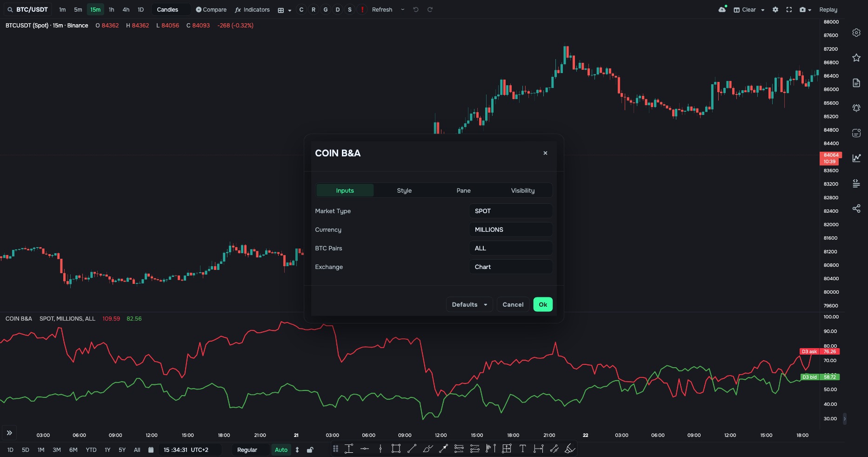Click the Compare plus icon button
Screen dimensions: 868x457
[x=211, y=9]
